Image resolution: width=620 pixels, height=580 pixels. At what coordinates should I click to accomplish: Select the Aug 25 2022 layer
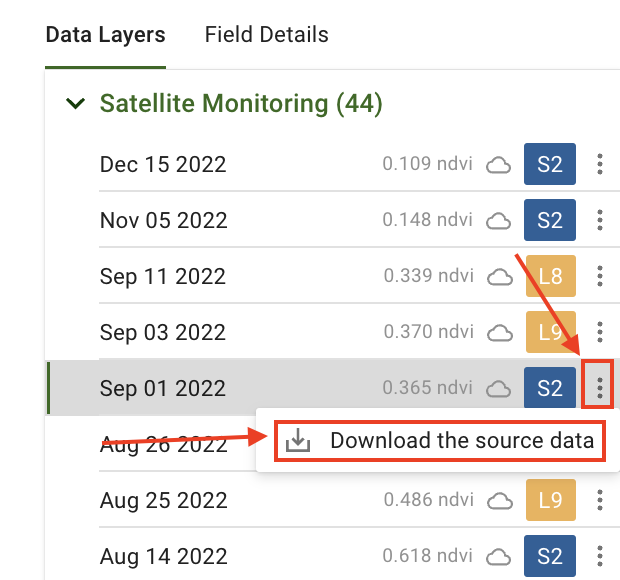pyautogui.click(x=164, y=500)
